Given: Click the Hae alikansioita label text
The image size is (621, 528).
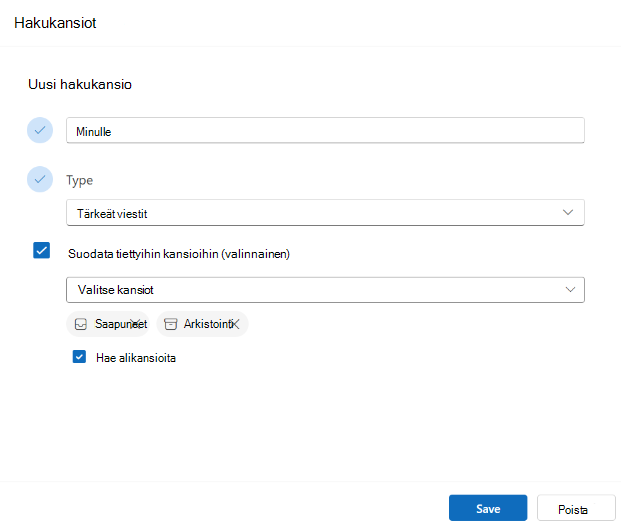Looking at the screenshot, I should [x=136, y=358].
